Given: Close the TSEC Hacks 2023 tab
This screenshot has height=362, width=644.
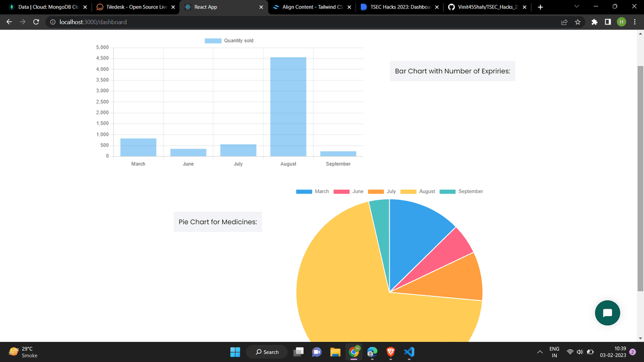Looking at the screenshot, I should coord(437,7).
